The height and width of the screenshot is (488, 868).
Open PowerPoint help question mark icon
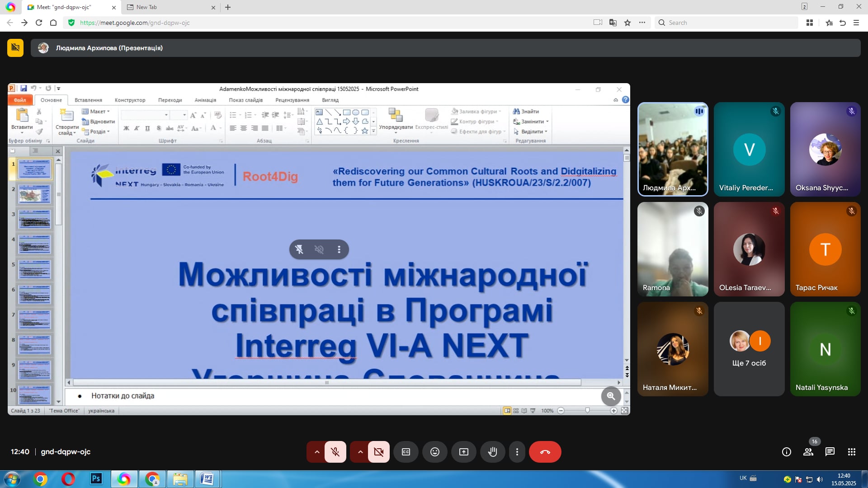click(625, 100)
